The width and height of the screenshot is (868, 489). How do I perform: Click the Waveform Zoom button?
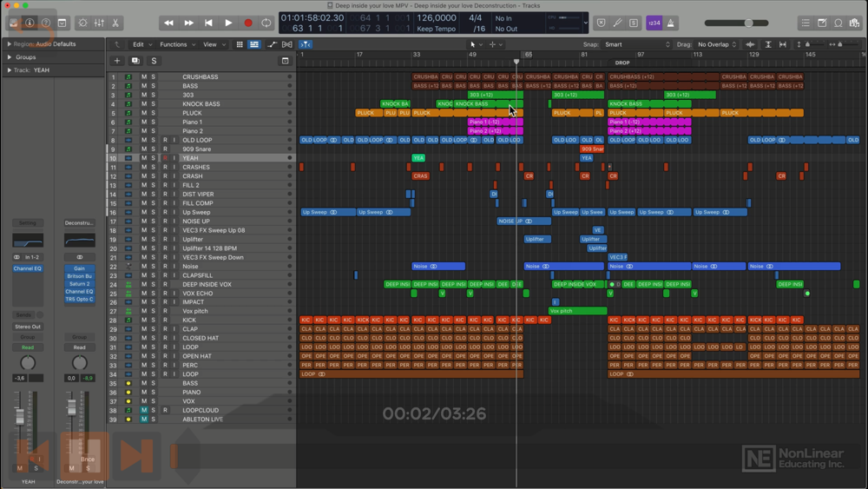coord(750,44)
